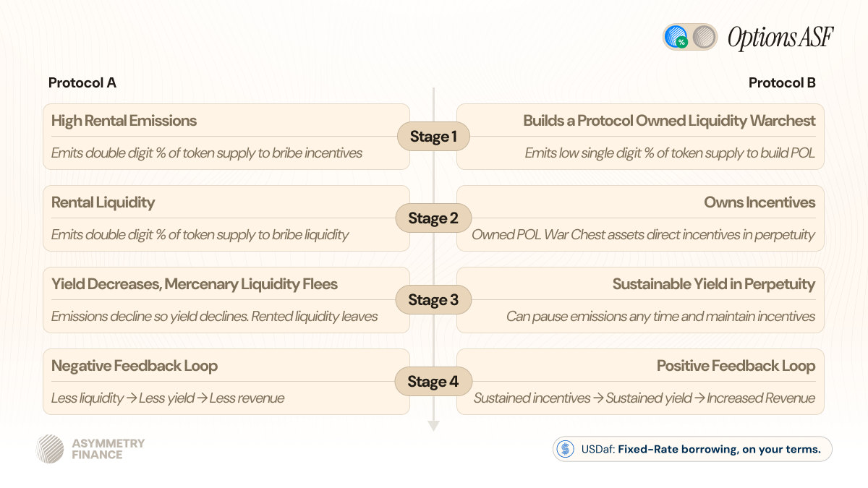Click the arrowhead at the timeline bottom

point(433,426)
